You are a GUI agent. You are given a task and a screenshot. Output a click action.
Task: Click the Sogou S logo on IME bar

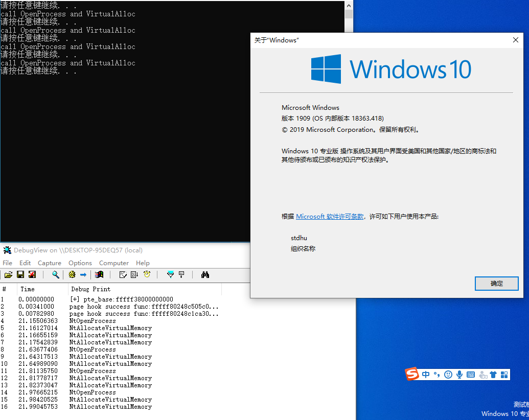tap(412, 374)
